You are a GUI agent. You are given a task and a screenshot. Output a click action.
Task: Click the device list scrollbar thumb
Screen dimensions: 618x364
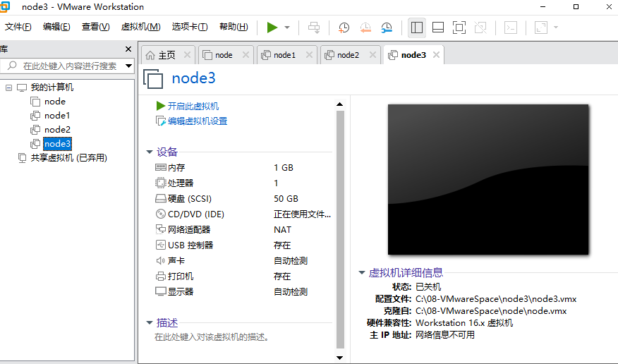340,230
